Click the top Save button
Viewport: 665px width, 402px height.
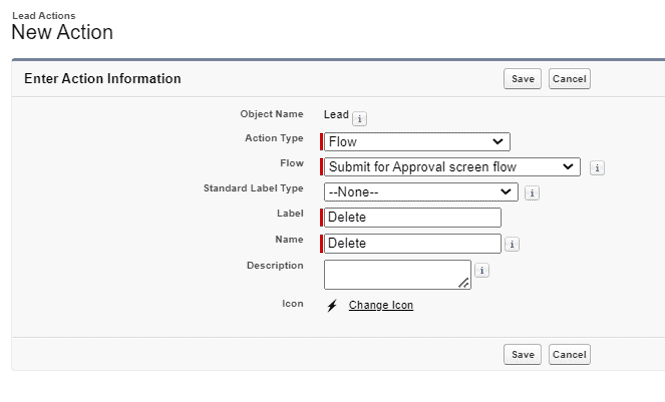click(x=522, y=79)
